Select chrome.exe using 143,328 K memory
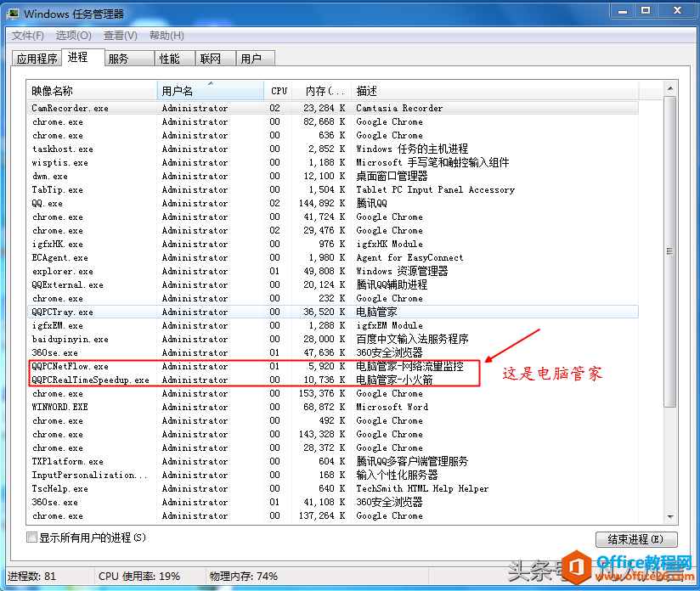The width and height of the screenshot is (700, 591). pos(333,434)
